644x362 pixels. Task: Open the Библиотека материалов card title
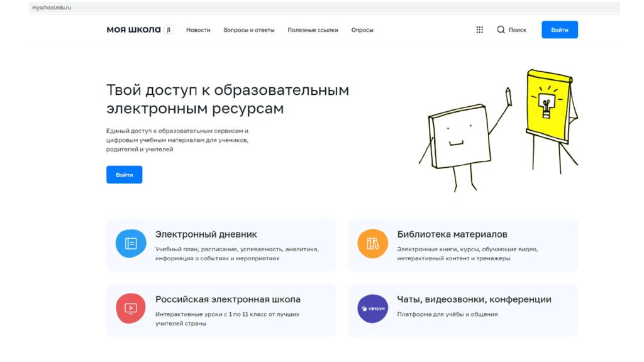pyautogui.click(x=452, y=234)
